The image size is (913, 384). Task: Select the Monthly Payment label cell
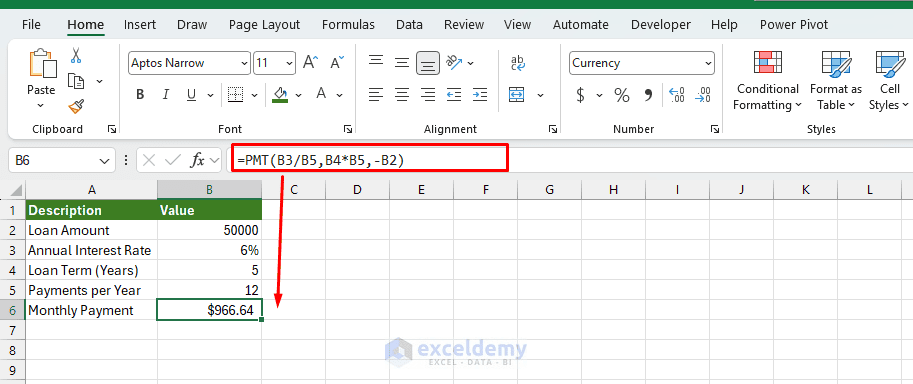pyautogui.click(x=91, y=310)
